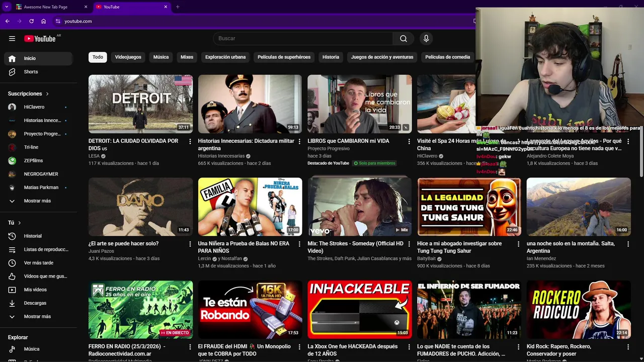644x362 pixels.
Task: Open Proyecto Progresivo subscription in sidebar
Action: coord(38,134)
